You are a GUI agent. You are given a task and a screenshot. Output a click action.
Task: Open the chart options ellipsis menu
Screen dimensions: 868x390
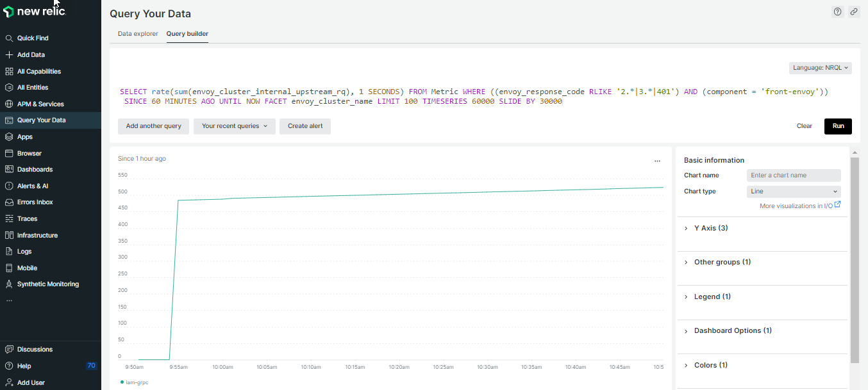click(x=657, y=161)
